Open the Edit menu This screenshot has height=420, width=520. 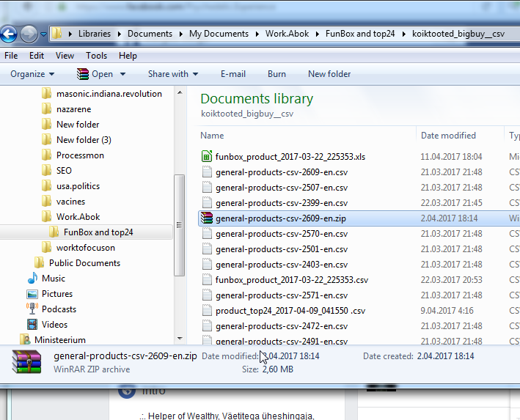[x=37, y=56]
